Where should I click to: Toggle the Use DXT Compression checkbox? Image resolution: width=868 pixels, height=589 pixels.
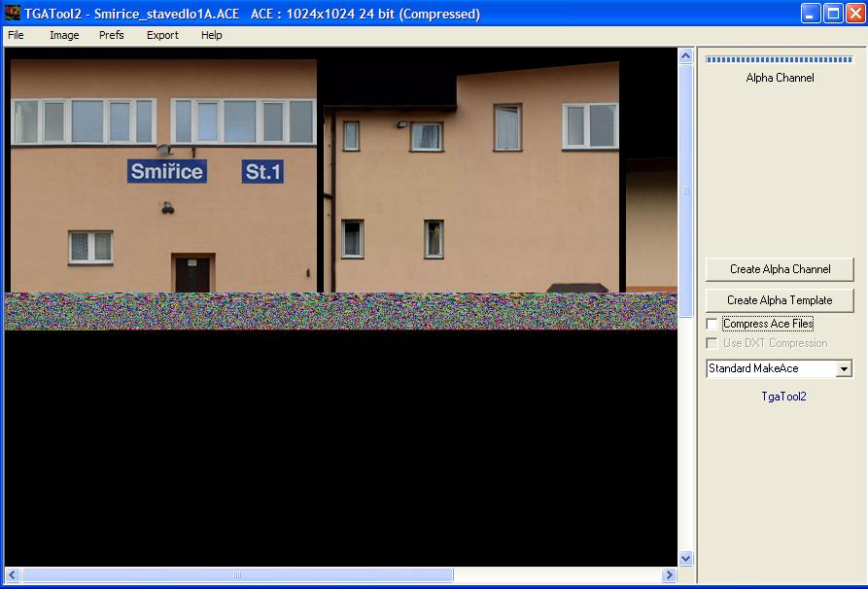coord(712,343)
